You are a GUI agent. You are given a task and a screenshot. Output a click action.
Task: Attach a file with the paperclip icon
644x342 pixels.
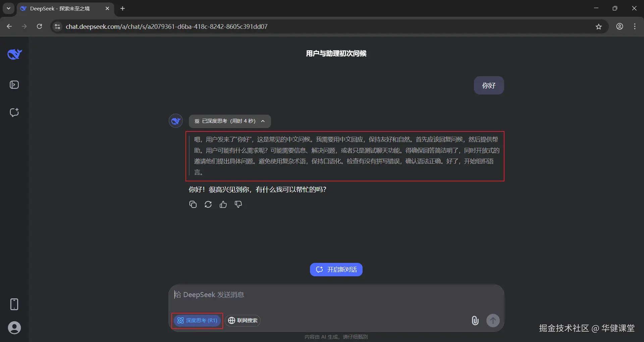pyautogui.click(x=475, y=321)
